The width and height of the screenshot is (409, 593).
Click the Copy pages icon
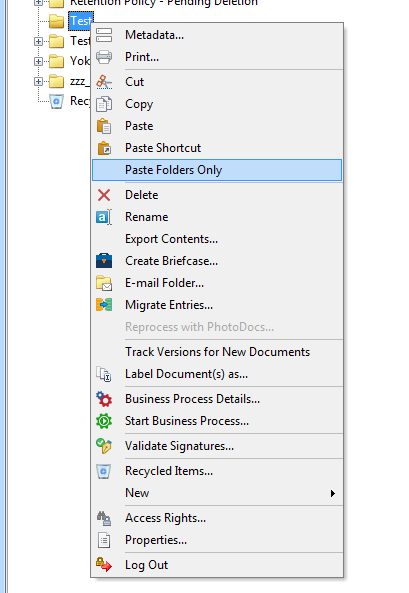tap(104, 104)
